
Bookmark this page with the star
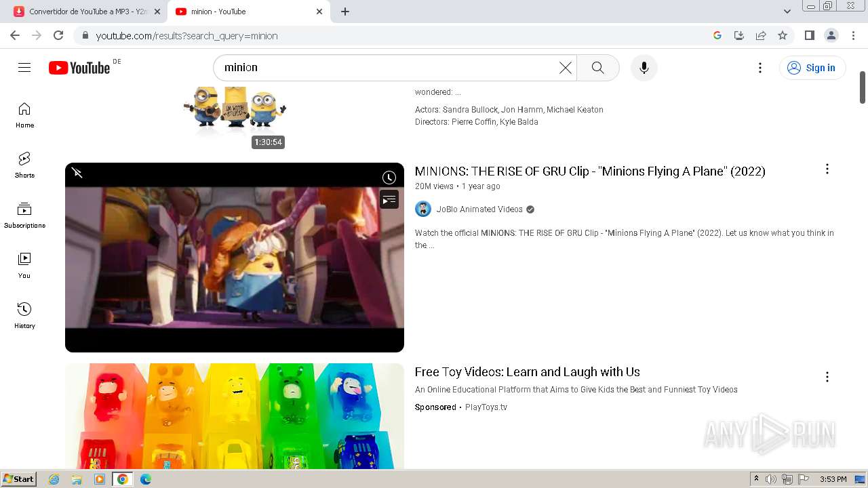783,35
